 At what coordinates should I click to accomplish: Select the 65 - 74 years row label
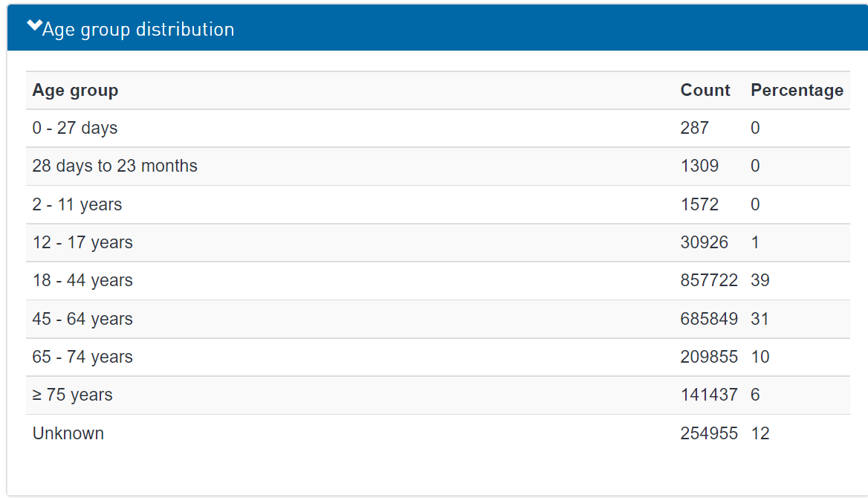pyautogui.click(x=82, y=357)
